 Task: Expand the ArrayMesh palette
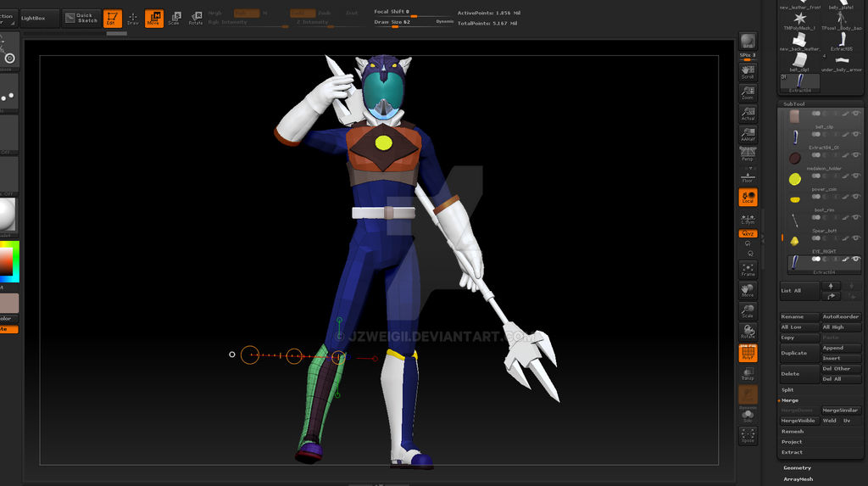click(798, 479)
